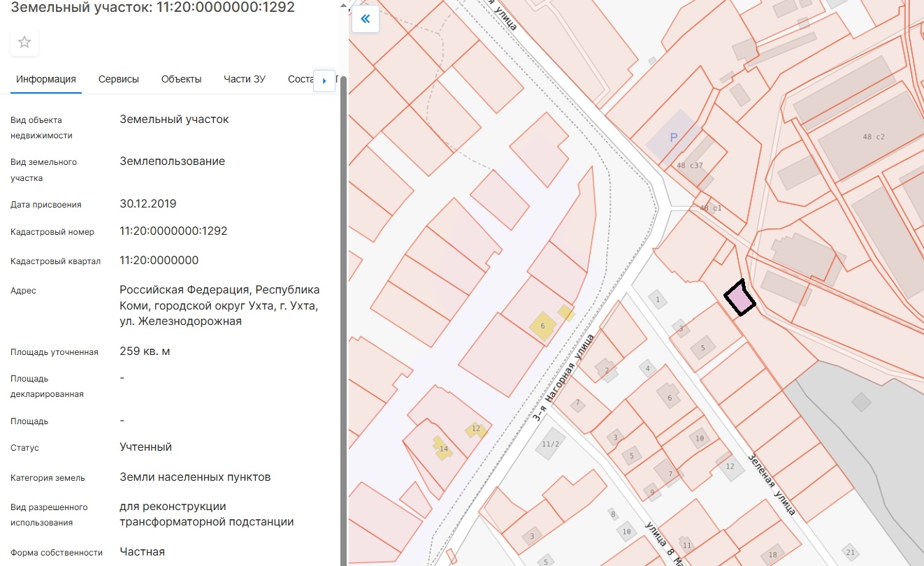Select the highlighted black-outlined parcel on the map
Viewport: 924px width, 566px height.
pos(739,299)
